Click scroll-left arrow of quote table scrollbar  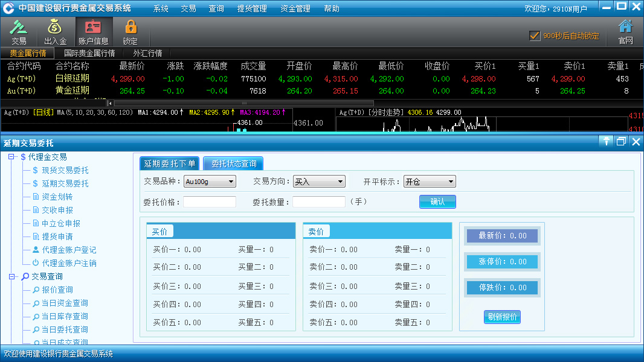[110, 103]
